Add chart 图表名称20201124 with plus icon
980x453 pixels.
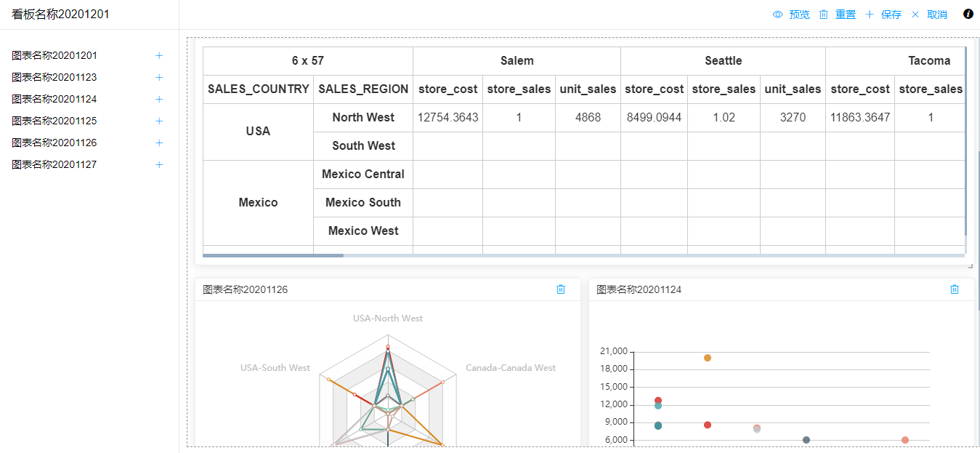coord(159,99)
